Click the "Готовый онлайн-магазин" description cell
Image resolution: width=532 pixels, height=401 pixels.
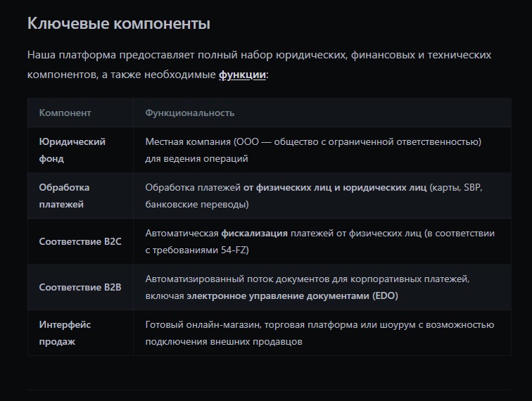pyautogui.click(x=319, y=333)
